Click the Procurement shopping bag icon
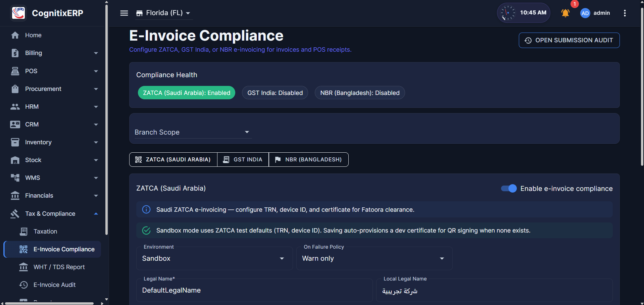This screenshot has height=305, width=644. tap(15, 89)
